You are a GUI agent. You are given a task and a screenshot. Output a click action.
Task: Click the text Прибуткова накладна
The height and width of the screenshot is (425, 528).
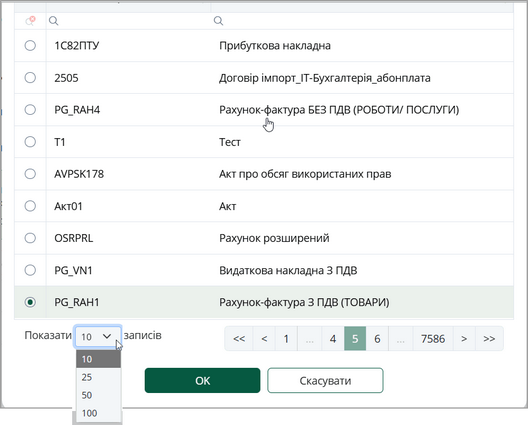[x=275, y=45]
